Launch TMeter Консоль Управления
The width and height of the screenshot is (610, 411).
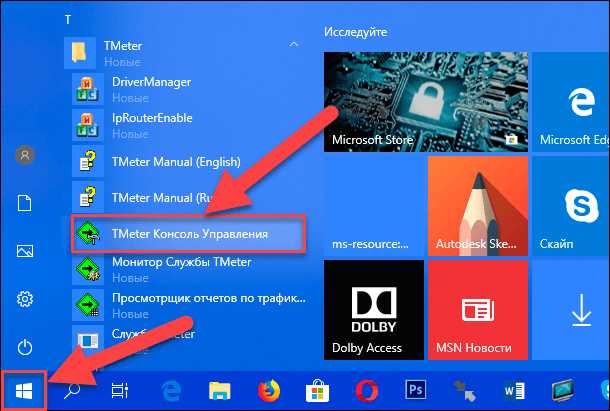[x=189, y=234]
